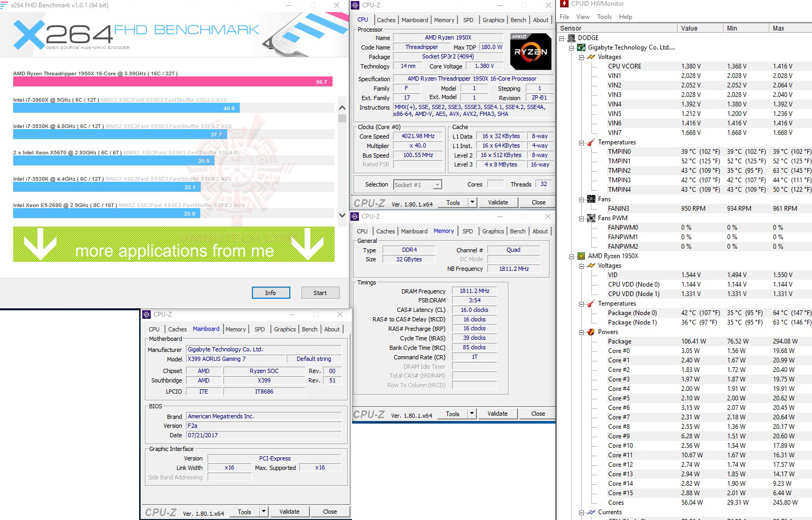Click the benchmark list scroll up arrow
This screenshot has height=520, width=812.
point(342,107)
